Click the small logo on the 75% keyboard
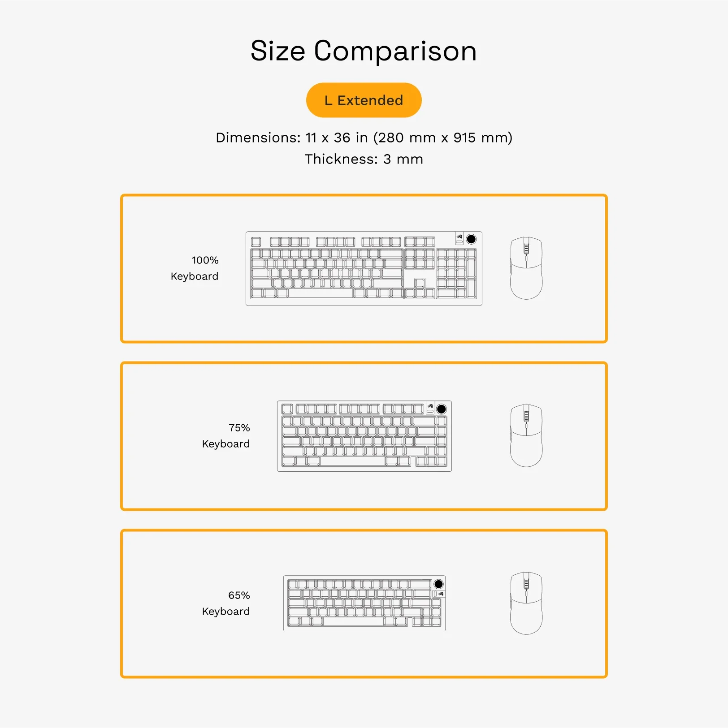The width and height of the screenshot is (728, 728). click(x=430, y=406)
